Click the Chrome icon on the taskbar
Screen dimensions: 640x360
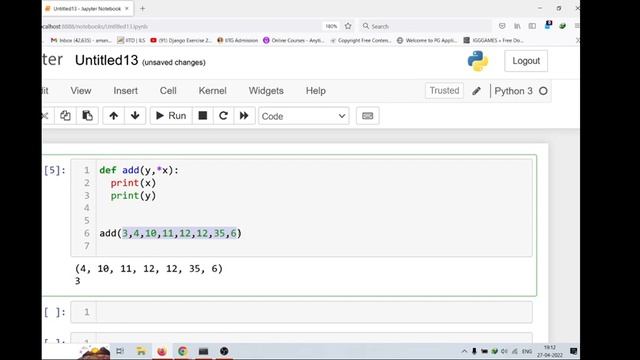[182, 351]
